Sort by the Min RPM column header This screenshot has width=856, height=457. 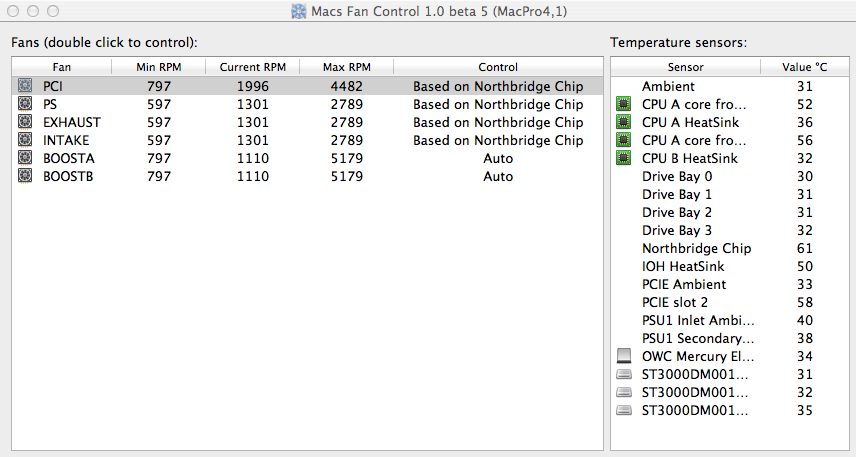pyautogui.click(x=159, y=67)
